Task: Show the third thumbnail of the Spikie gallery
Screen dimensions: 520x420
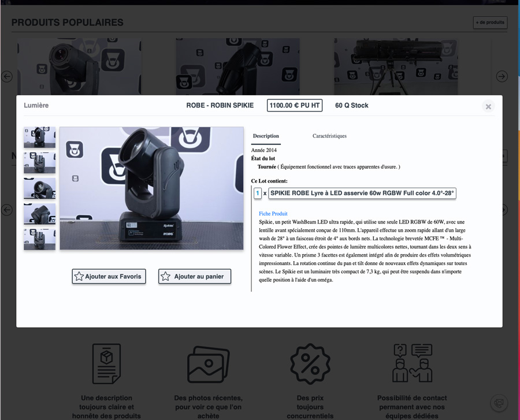Action: pyautogui.click(x=39, y=188)
